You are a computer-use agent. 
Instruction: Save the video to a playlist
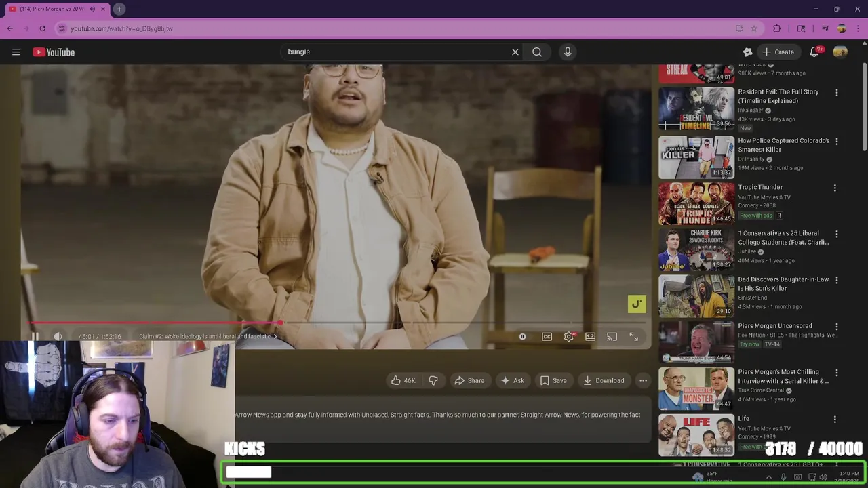pos(553,381)
